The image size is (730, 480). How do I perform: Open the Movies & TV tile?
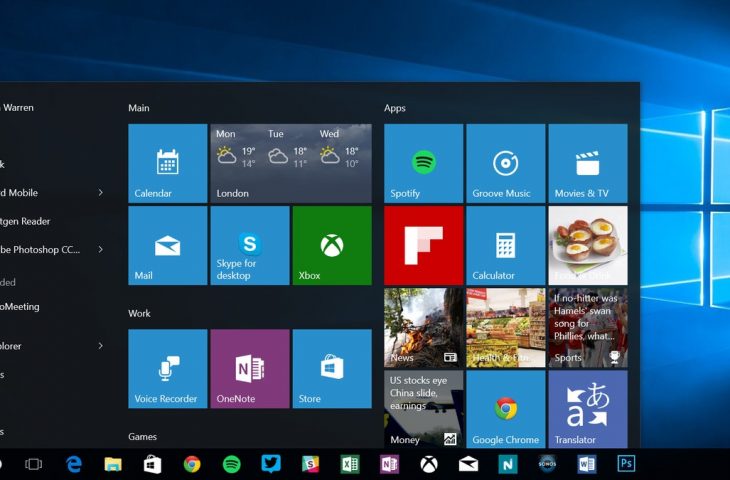(588, 163)
